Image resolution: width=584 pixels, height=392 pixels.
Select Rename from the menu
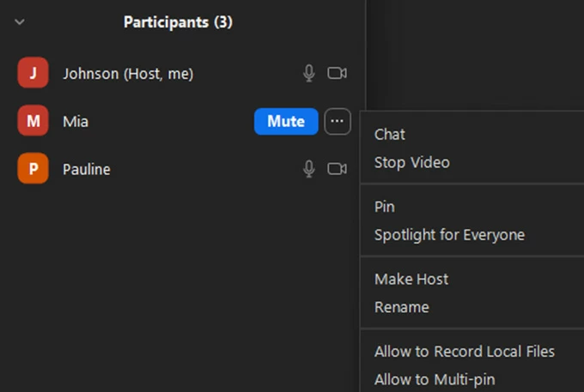pos(401,306)
